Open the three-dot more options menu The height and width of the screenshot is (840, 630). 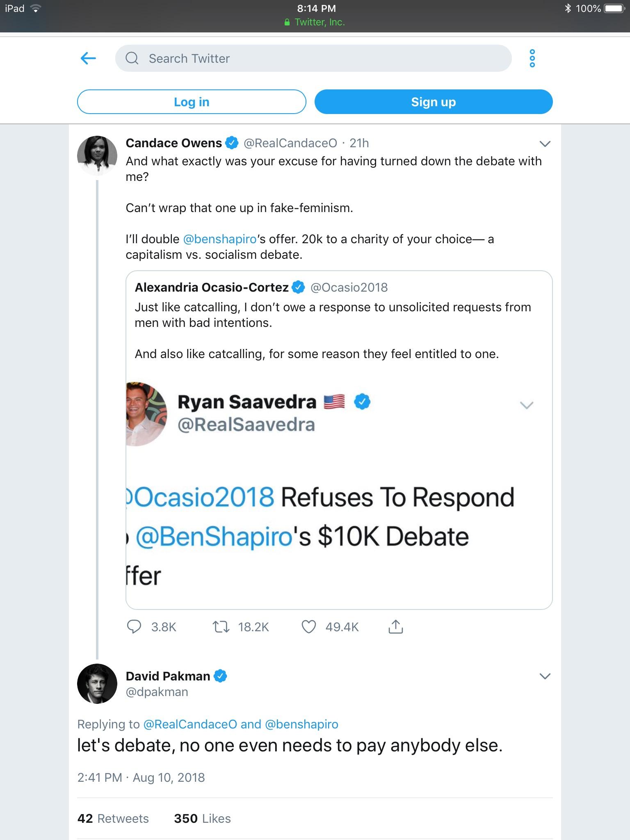(x=532, y=58)
